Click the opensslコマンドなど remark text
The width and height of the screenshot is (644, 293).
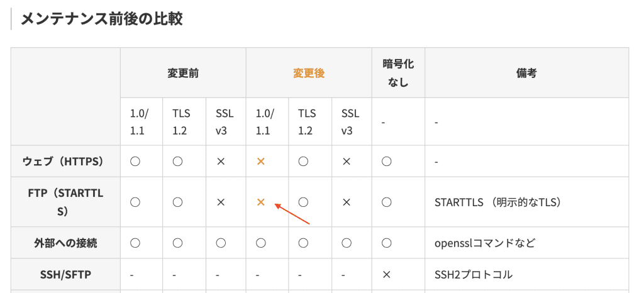[485, 243]
